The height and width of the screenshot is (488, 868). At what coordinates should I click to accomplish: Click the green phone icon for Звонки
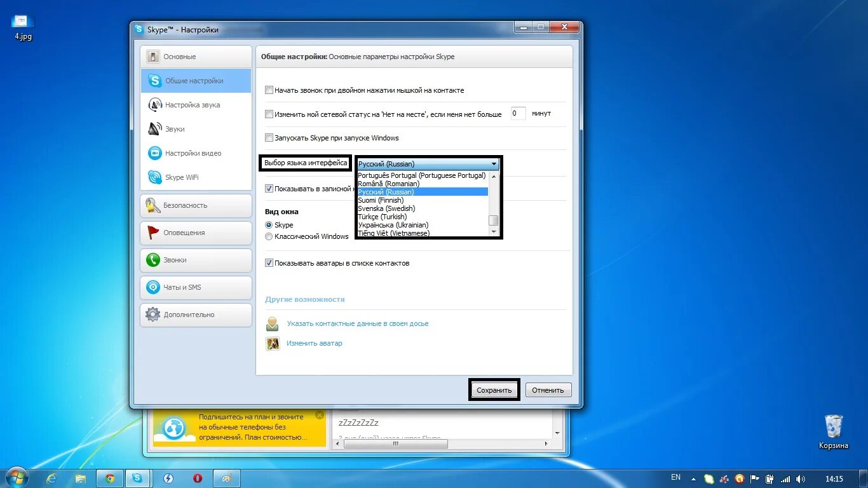click(x=153, y=260)
